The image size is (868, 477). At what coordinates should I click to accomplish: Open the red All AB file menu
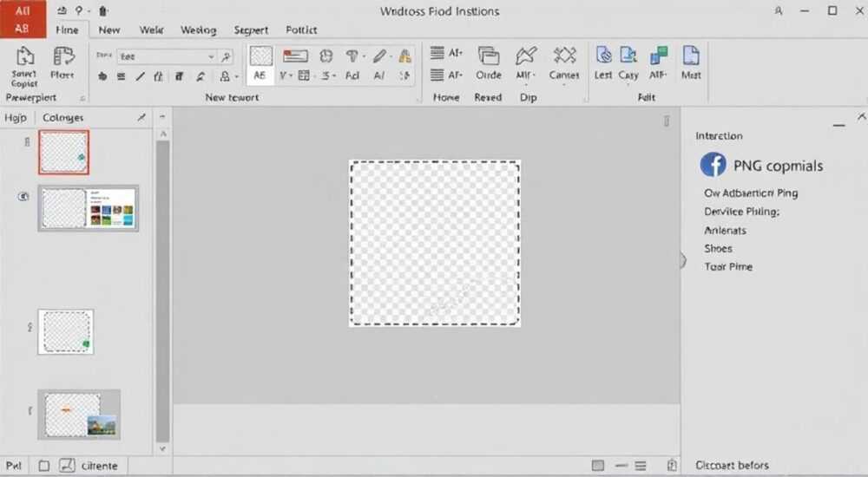tap(23, 19)
